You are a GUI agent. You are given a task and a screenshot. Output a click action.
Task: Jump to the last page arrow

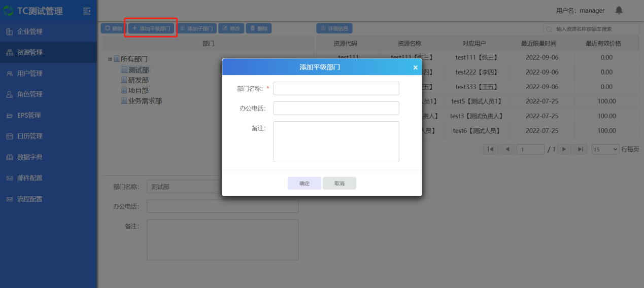coord(580,149)
